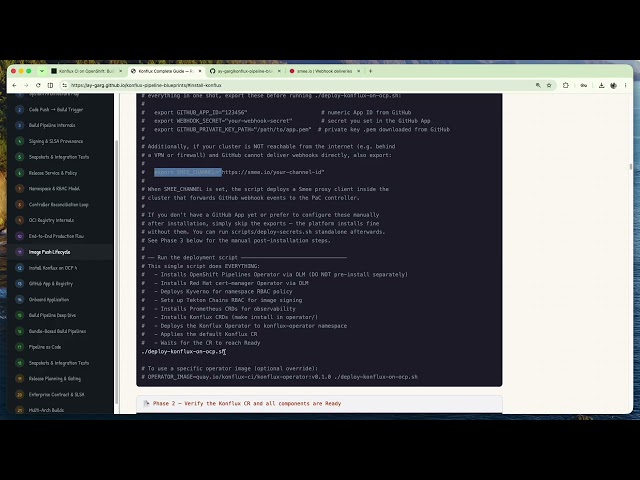
Task: Open a new tab with plus button
Action: point(370,71)
